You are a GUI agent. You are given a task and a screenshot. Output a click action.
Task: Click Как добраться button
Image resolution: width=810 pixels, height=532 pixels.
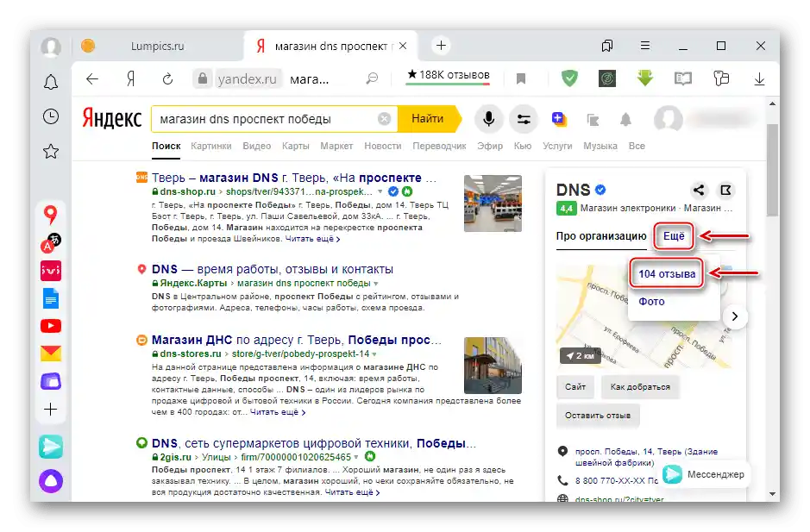640,387
